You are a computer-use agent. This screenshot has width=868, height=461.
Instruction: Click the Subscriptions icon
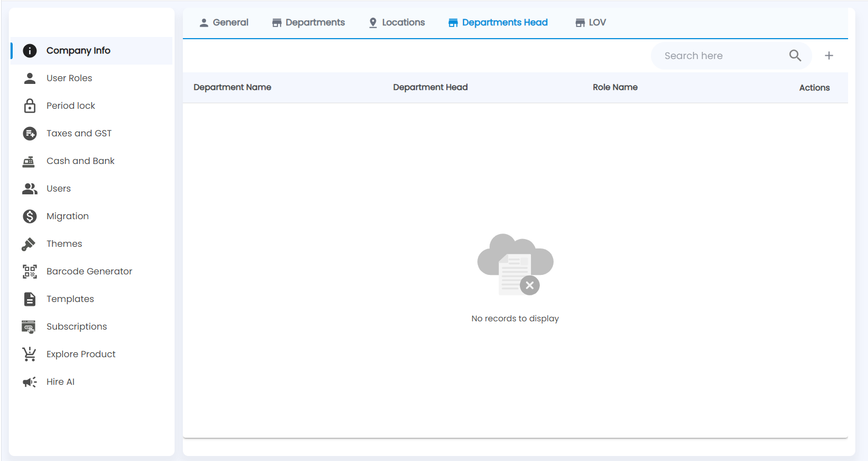pos(29,327)
